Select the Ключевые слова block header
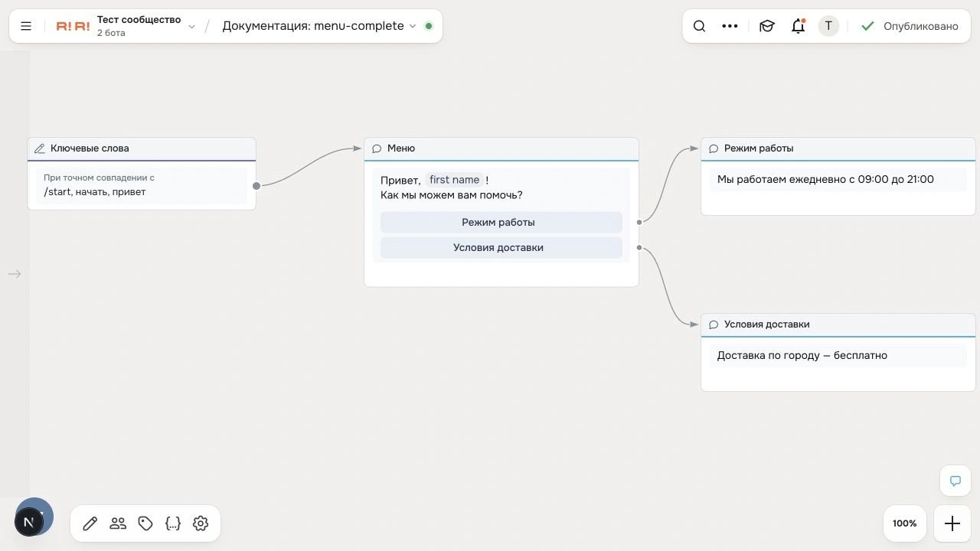 tap(142, 148)
